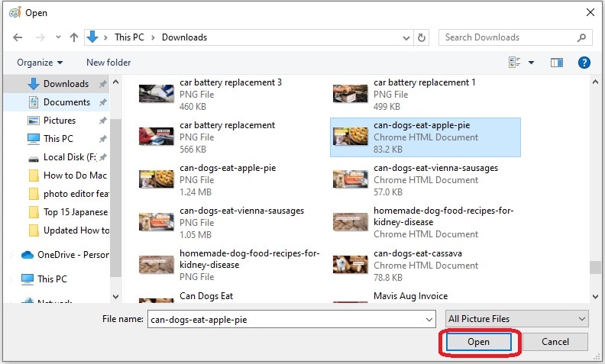605x364 pixels.
Task: Click New folder in toolbar
Action: 108,63
